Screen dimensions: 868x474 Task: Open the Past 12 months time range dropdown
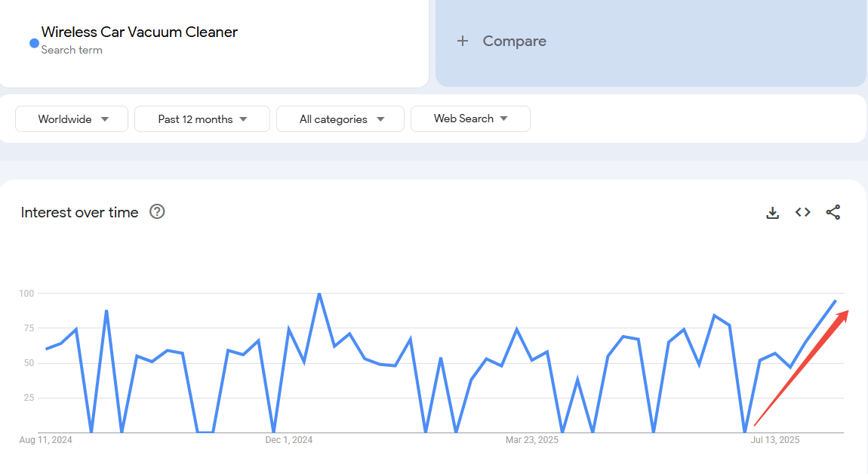coord(202,119)
